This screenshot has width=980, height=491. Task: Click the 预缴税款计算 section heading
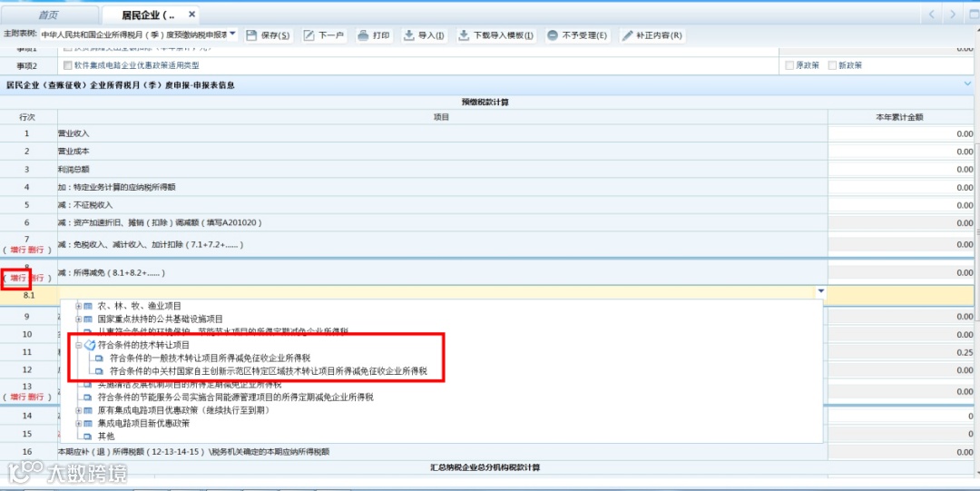click(x=485, y=102)
